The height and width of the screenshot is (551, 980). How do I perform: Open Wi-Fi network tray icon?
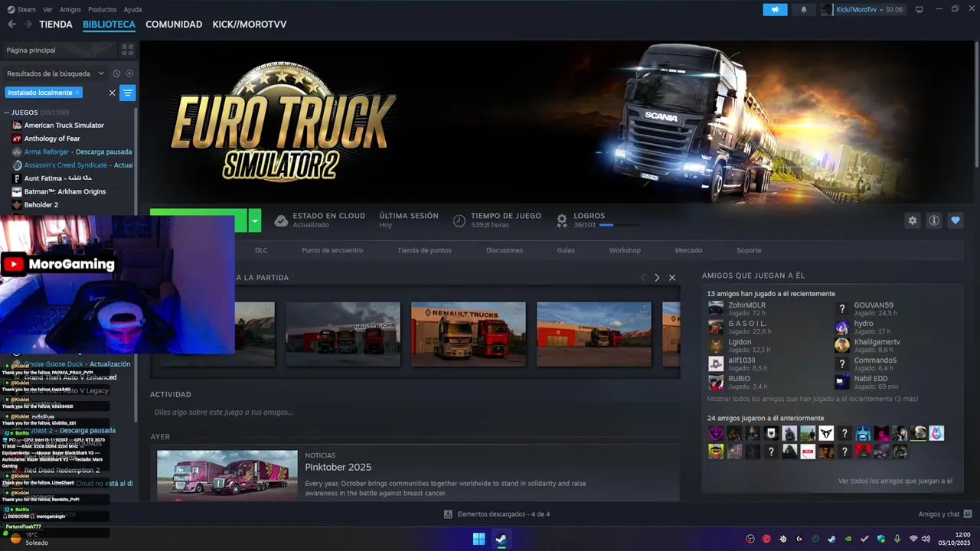point(913,539)
